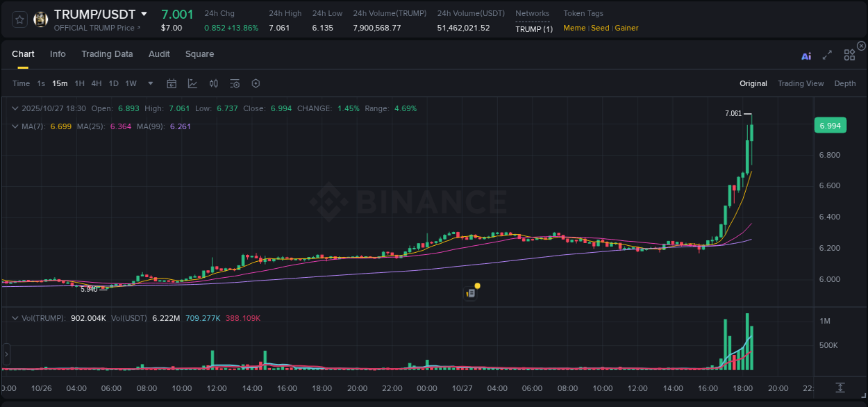
Task: Open the date-range calendar icon
Action: pyautogui.click(x=172, y=83)
